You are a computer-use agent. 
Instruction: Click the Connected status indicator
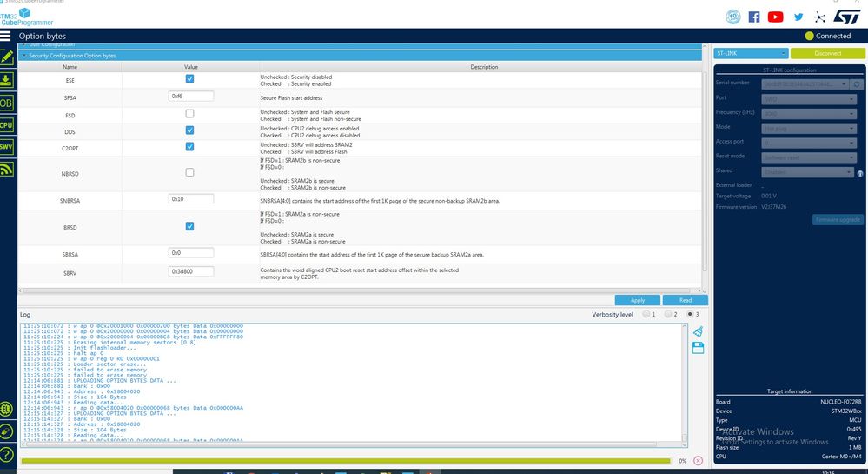tap(827, 36)
